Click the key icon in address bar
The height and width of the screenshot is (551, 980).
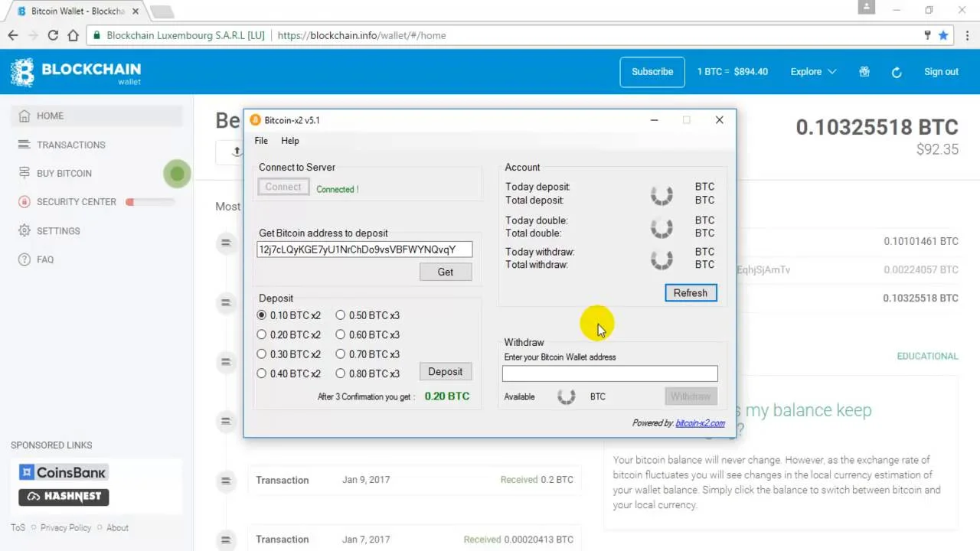[x=928, y=35]
